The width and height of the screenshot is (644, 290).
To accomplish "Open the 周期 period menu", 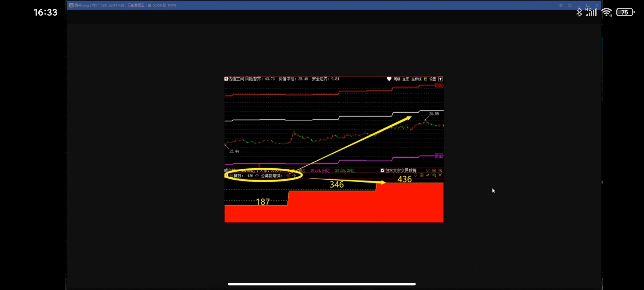I will pos(397,79).
